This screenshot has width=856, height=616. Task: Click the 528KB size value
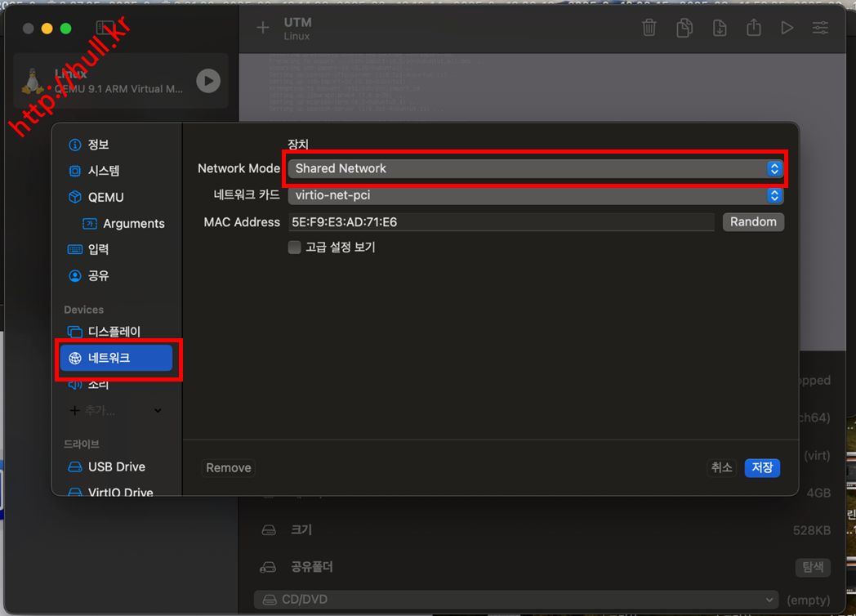812,530
